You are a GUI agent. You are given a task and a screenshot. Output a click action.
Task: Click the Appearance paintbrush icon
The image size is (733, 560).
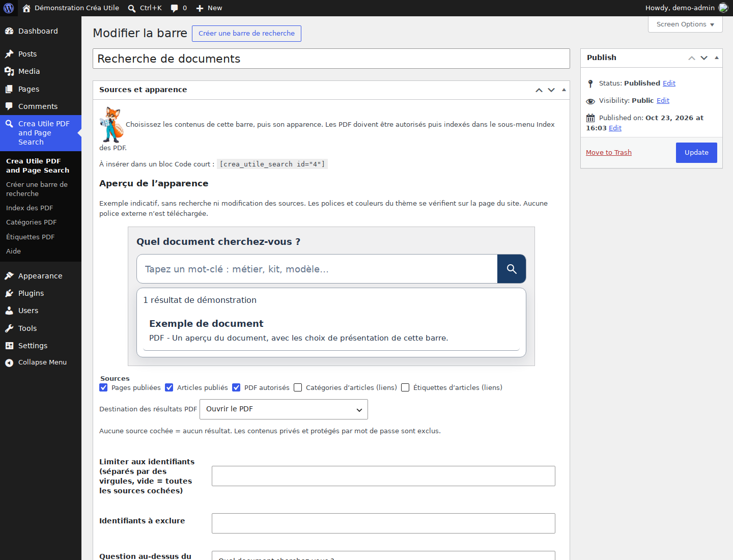point(9,276)
